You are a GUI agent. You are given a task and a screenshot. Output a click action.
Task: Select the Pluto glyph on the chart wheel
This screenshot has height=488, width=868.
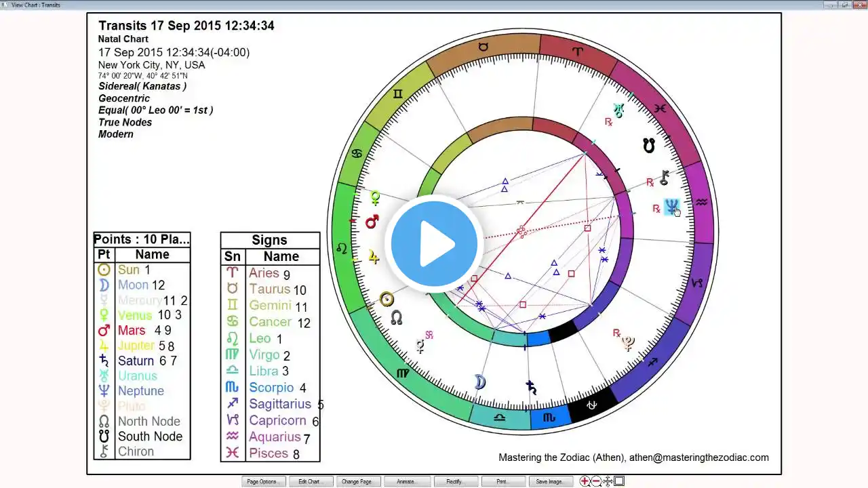(x=628, y=343)
